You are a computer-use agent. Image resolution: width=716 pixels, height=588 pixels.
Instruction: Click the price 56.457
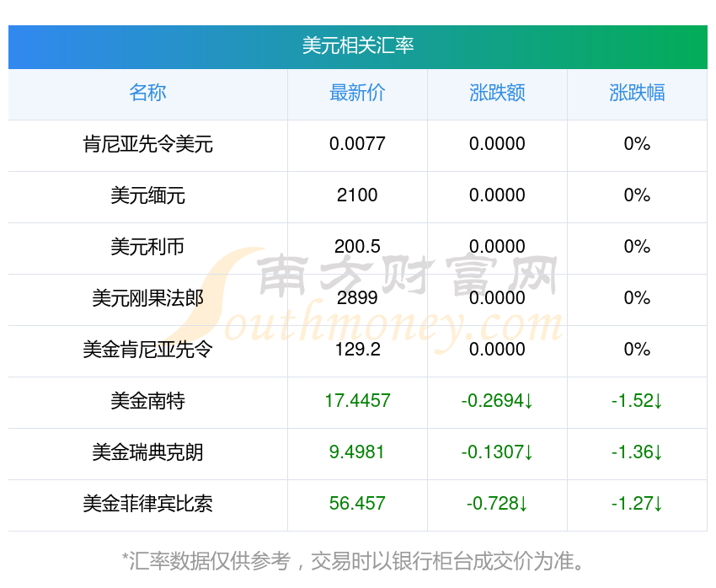pyautogui.click(x=357, y=504)
